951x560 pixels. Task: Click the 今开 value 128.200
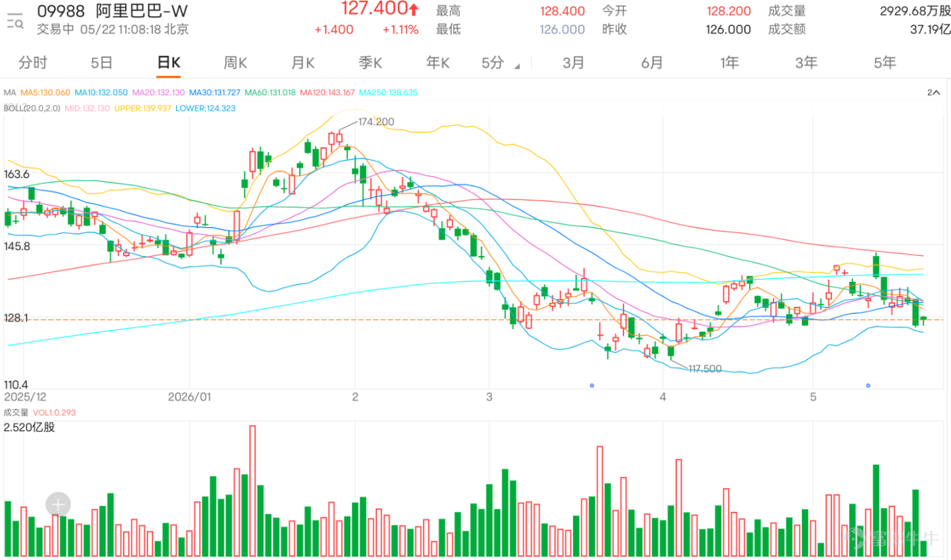[729, 11]
